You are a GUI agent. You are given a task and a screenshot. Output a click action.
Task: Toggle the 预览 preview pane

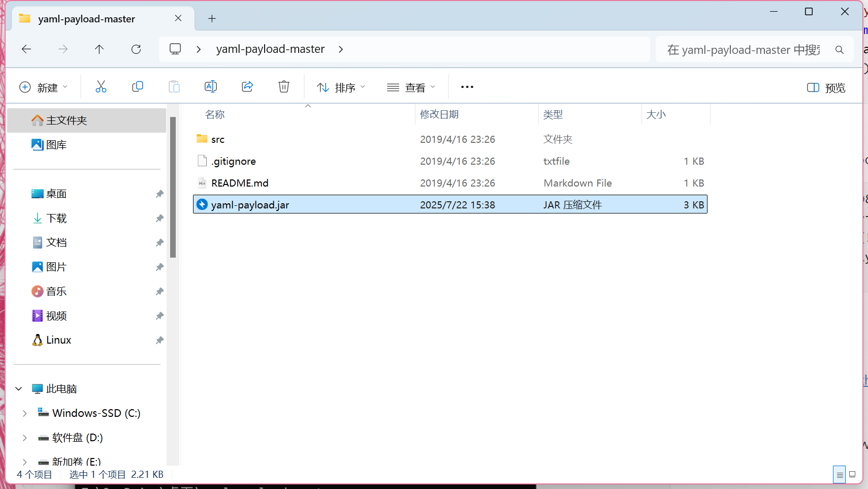(826, 87)
